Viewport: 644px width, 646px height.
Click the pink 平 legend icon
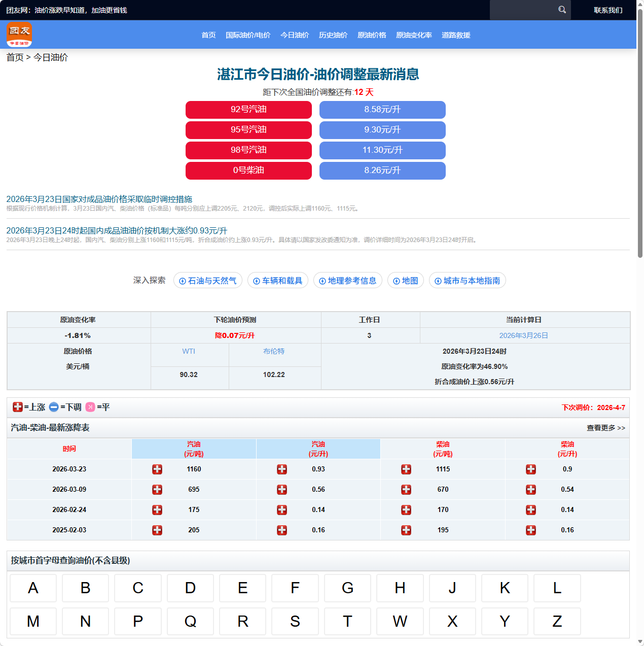90,406
